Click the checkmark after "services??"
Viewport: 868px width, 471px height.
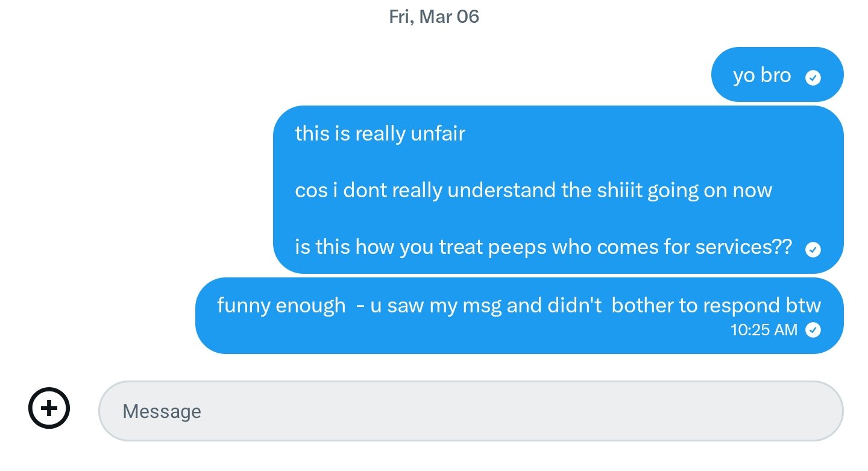(813, 250)
